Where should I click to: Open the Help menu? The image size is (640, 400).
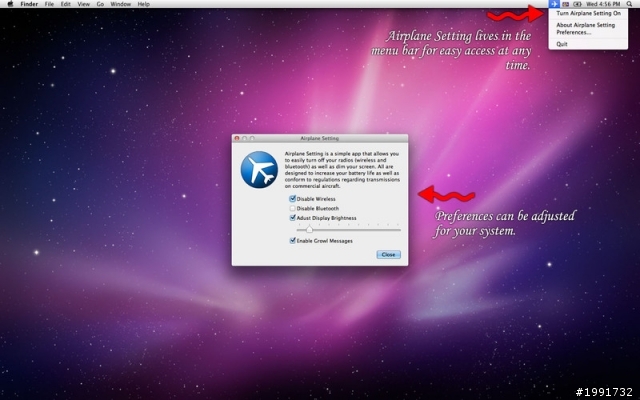143,4
